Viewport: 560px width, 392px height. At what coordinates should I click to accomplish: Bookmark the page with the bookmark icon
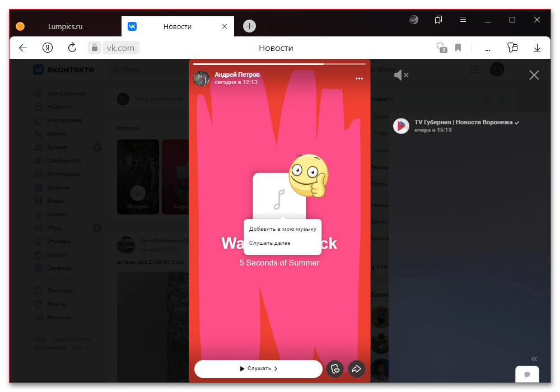coord(458,48)
